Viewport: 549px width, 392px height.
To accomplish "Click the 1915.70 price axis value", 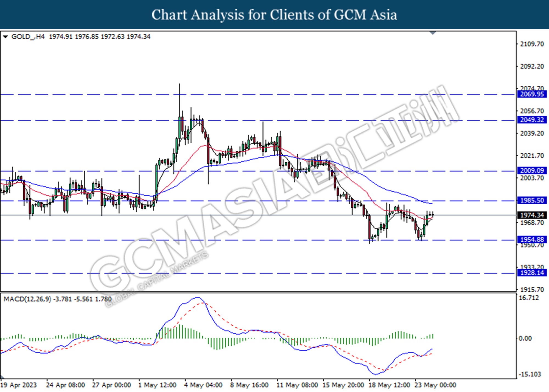I will pos(532,290).
